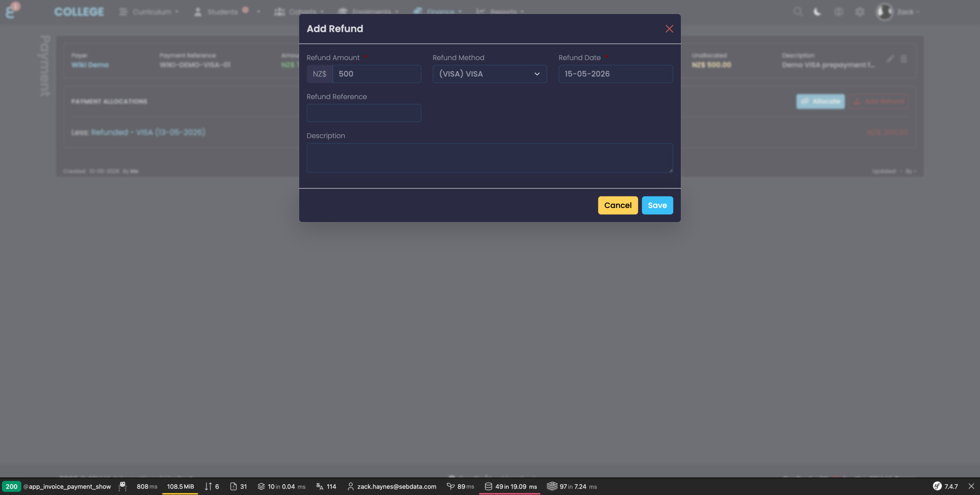Click the COLLEGE logo text

pos(79,12)
